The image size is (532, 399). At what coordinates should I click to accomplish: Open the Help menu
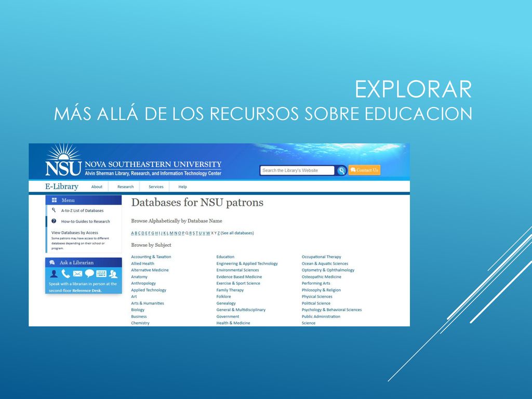(182, 187)
